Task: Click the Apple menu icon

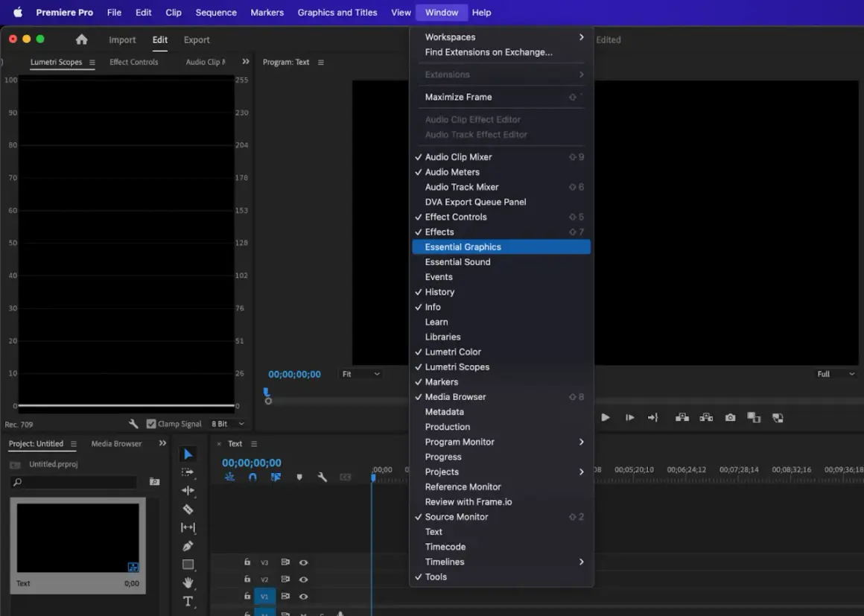Action: tap(18, 12)
